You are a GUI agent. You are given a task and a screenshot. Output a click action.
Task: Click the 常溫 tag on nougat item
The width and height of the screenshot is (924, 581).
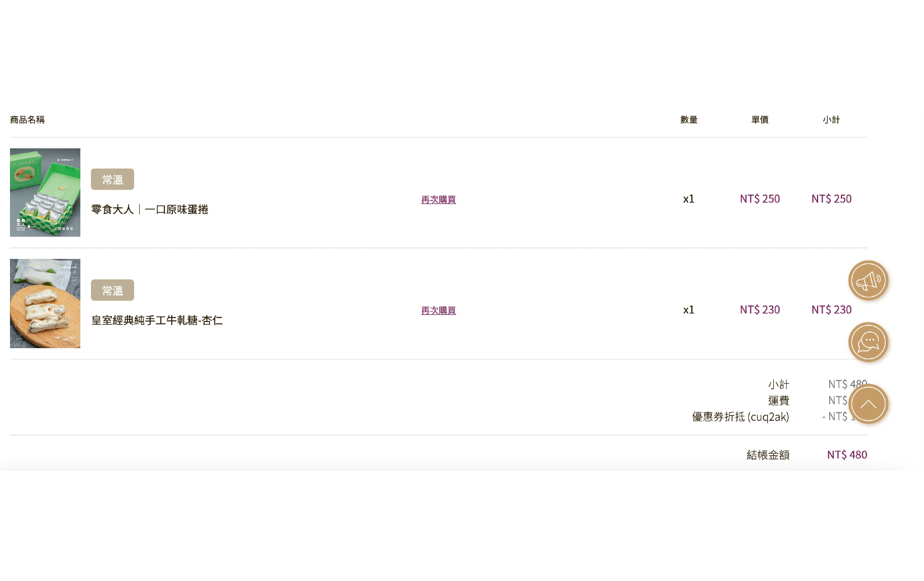click(x=113, y=290)
